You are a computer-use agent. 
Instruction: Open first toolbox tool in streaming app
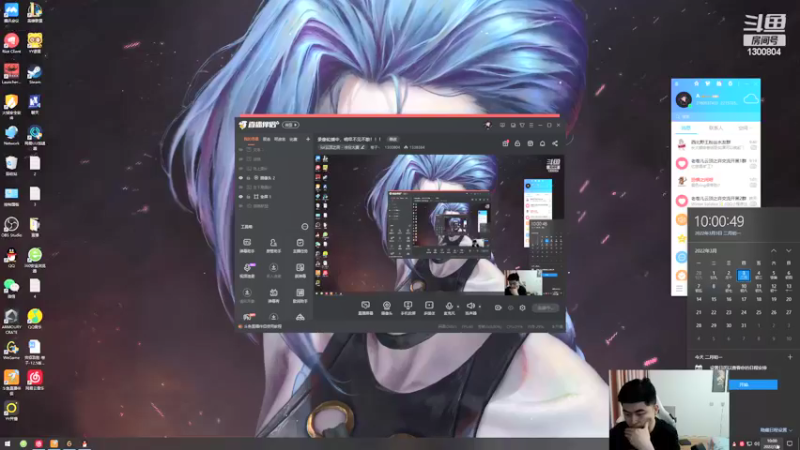click(x=247, y=245)
